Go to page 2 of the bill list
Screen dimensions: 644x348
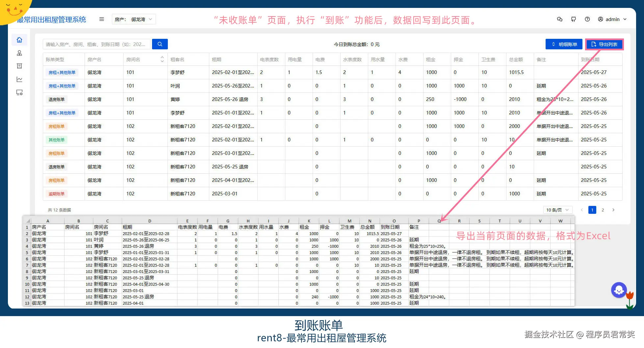[603, 210]
